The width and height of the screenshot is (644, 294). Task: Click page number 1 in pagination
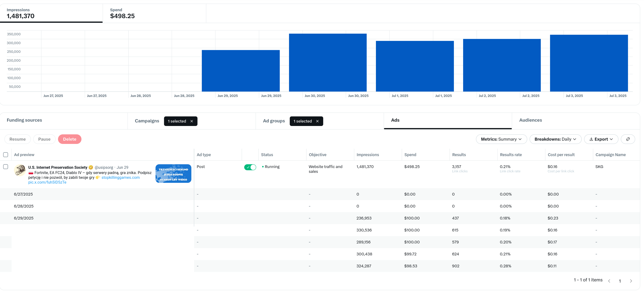[620, 281]
